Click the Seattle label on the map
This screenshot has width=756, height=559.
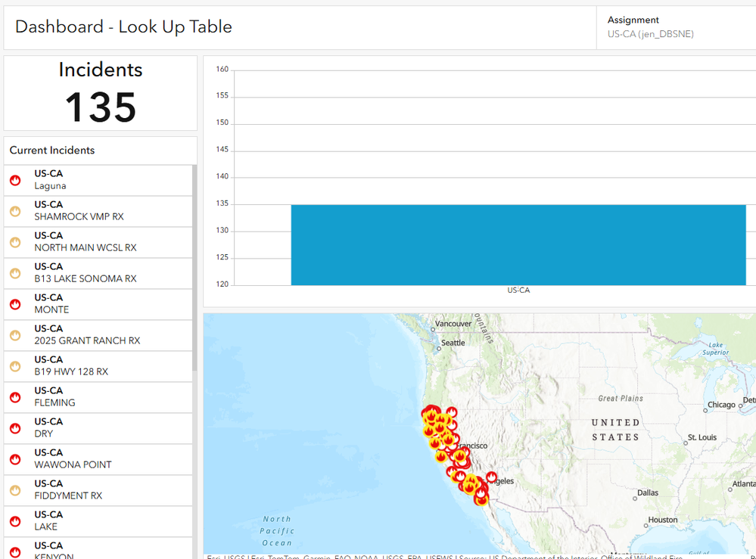pyautogui.click(x=453, y=343)
